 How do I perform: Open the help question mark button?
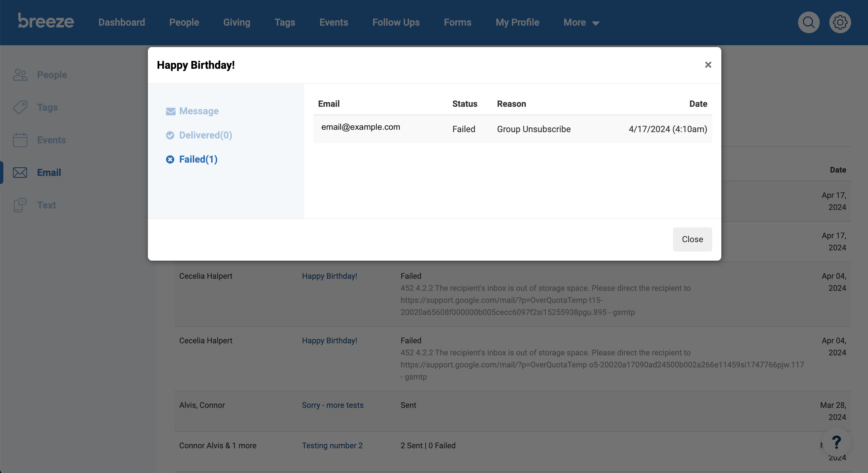[x=836, y=442]
